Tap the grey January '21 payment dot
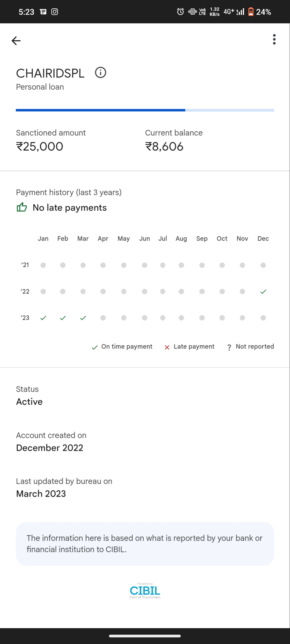 point(43,265)
